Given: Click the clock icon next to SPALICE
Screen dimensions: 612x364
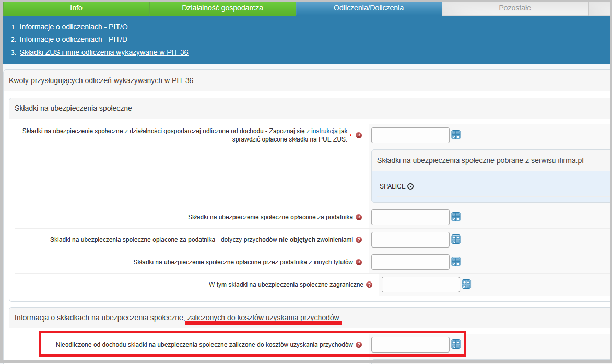Looking at the screenshot, I should (410, 186).
